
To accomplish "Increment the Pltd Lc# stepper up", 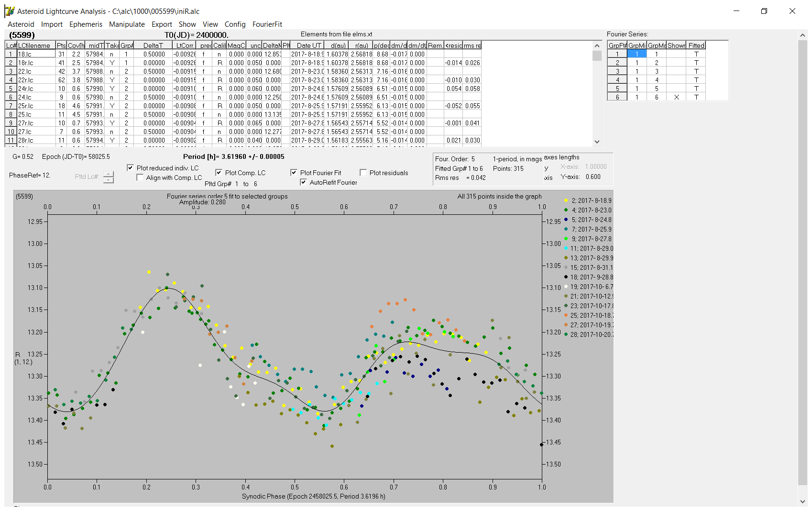I will click(x=109, y=174).
